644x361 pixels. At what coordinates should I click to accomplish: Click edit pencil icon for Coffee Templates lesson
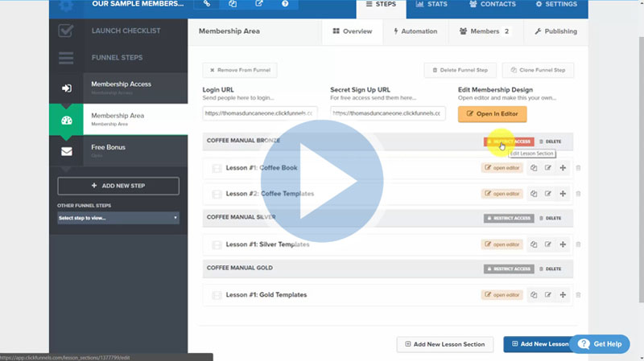coord(548,194)
